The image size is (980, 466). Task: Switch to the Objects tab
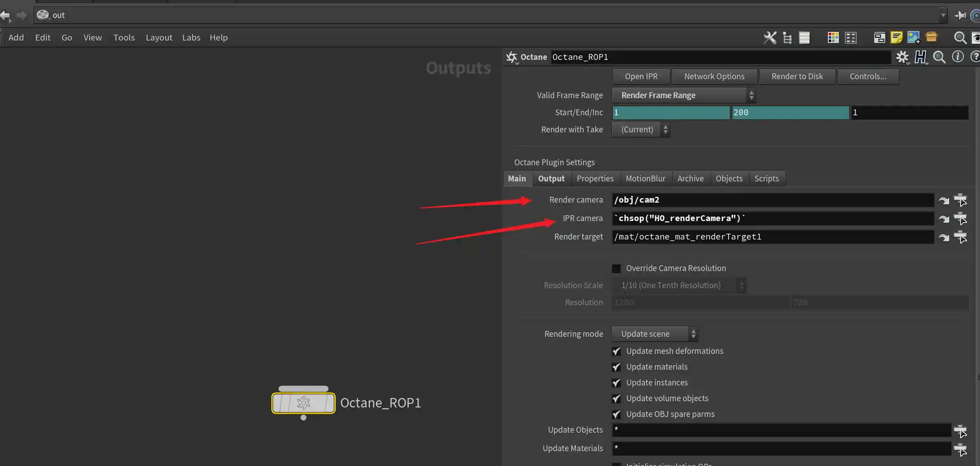[729, 179]
